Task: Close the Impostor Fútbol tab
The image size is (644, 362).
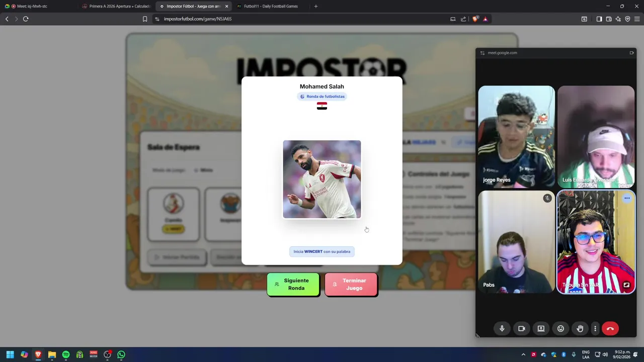Action: (226, 6)
